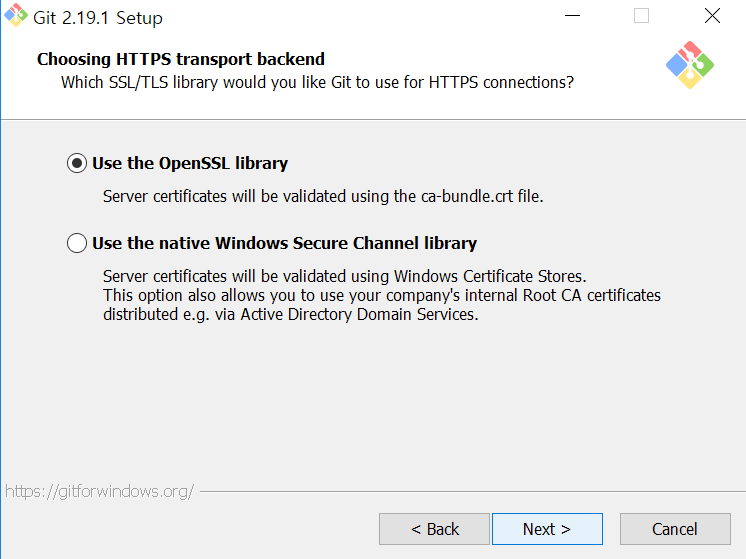Image resolution: width=746 pixels, height=559 pixels.
Task: Click the Active Directory Domain Services text line
Action: point(291,314)
